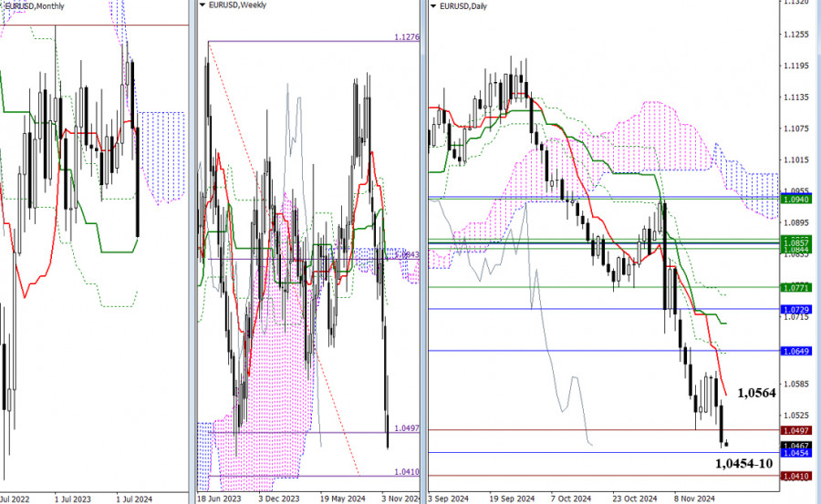Screen dimensions: 821x504
Task: Click the 23 Oct 2024 date on Daily axis
Action: tap(635, 499)
